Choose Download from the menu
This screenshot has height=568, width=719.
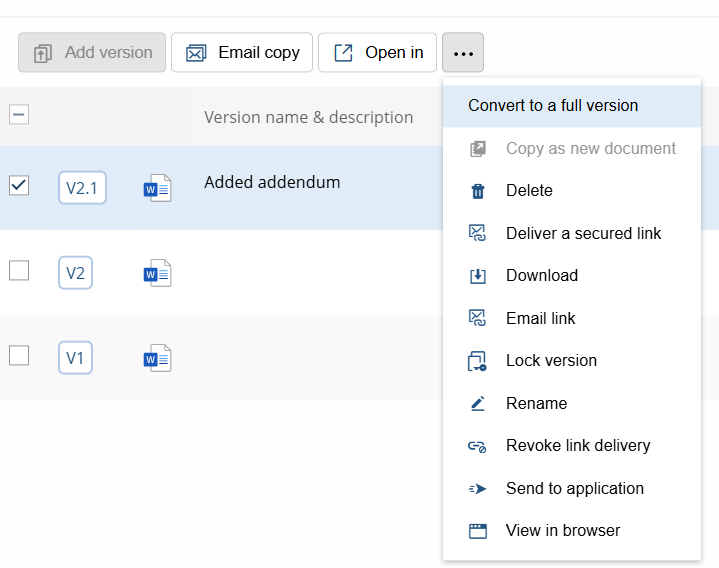(572, 276)
